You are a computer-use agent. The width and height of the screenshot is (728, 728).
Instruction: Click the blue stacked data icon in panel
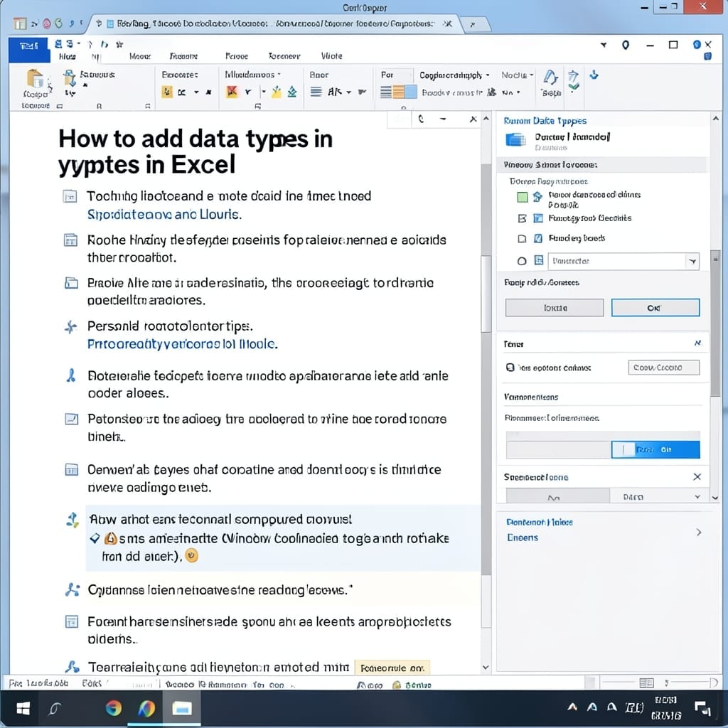click(515, 139)
